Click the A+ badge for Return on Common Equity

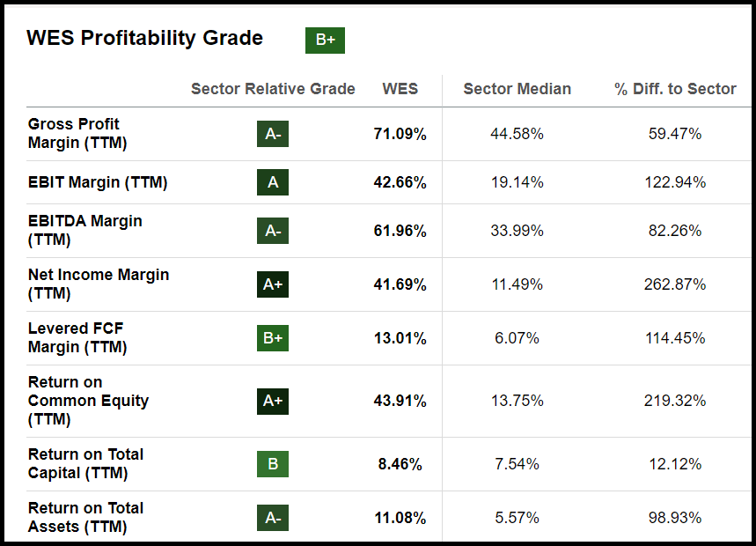point(273,401)
